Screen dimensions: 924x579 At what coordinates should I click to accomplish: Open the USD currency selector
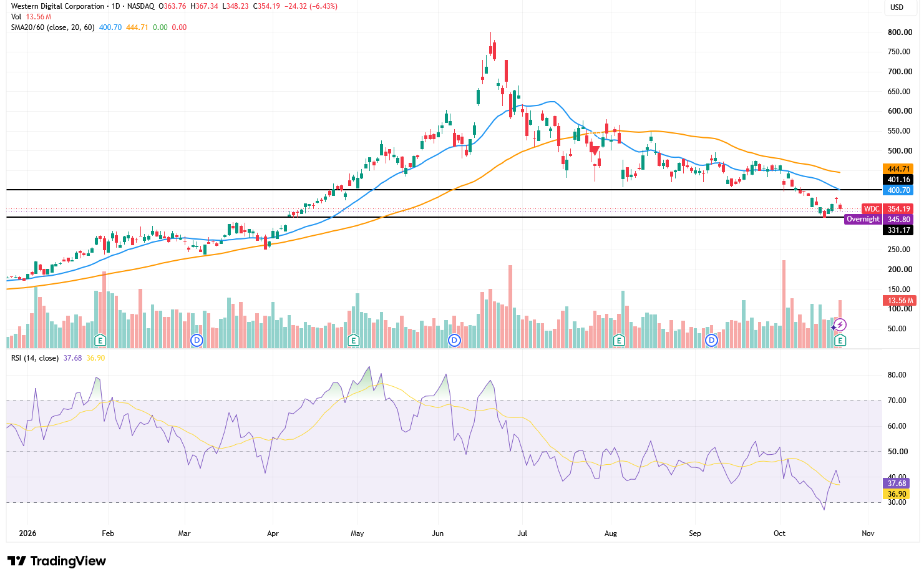(x=897, y=7)
